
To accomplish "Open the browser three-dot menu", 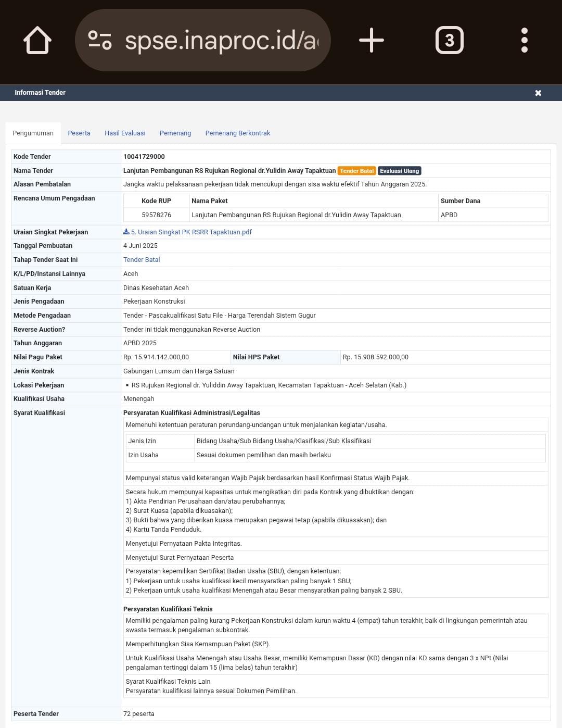I will tap(524, 41).
